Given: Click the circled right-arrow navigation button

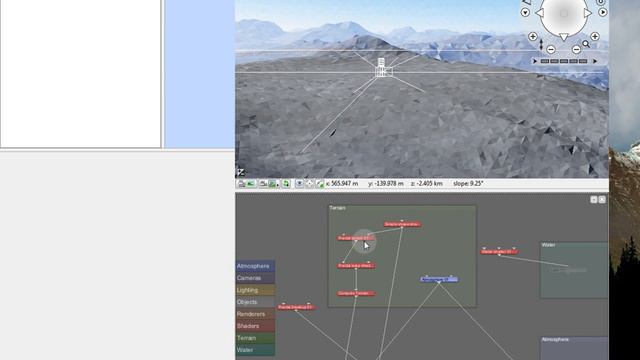Looking at the screenshot, I should (x=602, y=13).
